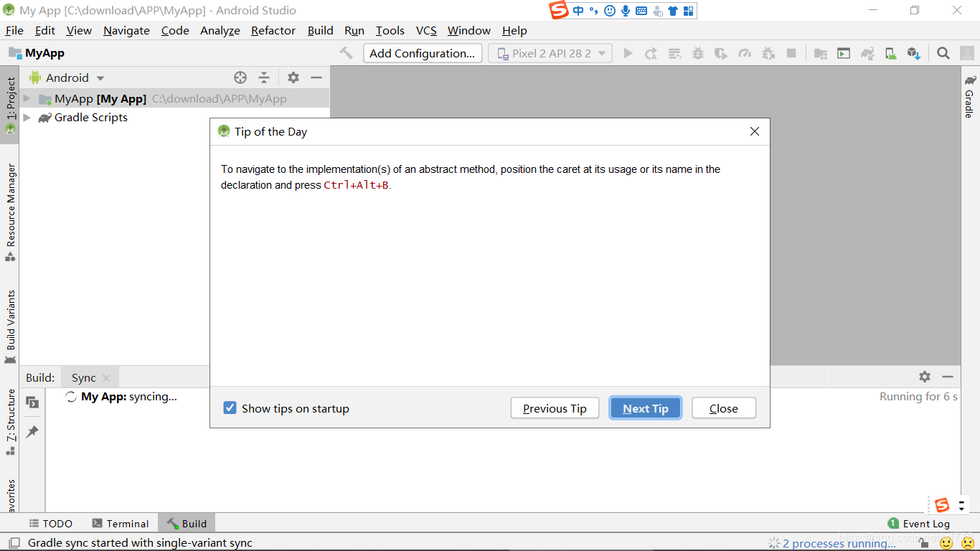Hide the Project panel with minus icon
The width and height of the screenshot is (980, 551).
(x=316, y=77)
